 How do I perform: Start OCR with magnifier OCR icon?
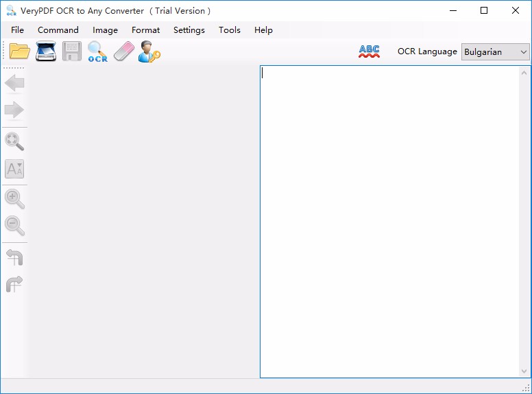[x=98, y=51]
